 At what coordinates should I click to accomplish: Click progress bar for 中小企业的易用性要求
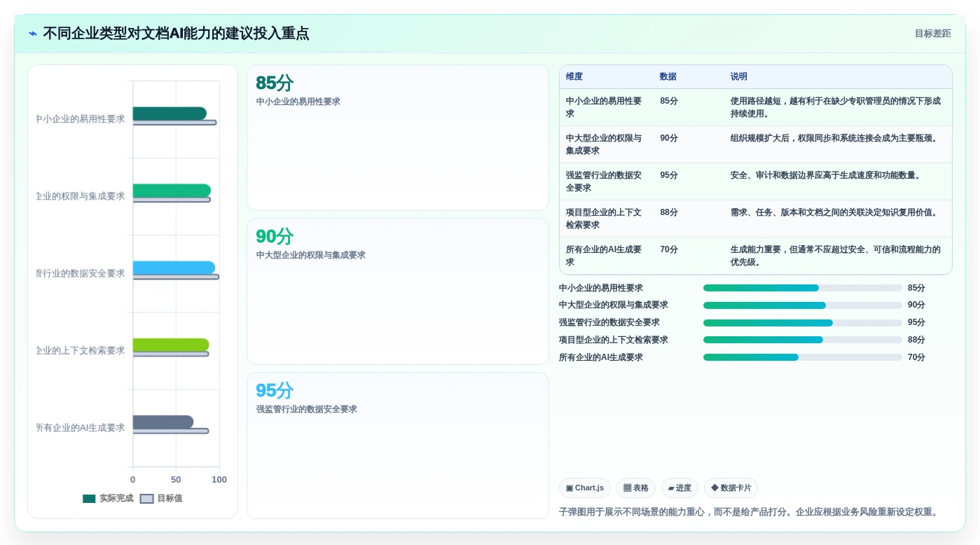tap(802, 288)
